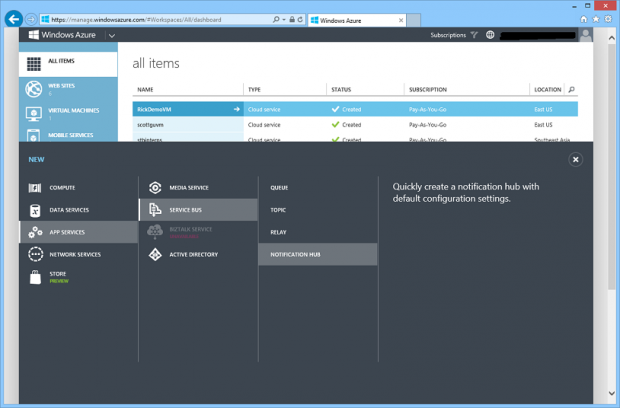Screen dimensions: 620x408
Task: Select the VIRTUAL MACHINES sidebar label
Action: (x=74, y=110)
